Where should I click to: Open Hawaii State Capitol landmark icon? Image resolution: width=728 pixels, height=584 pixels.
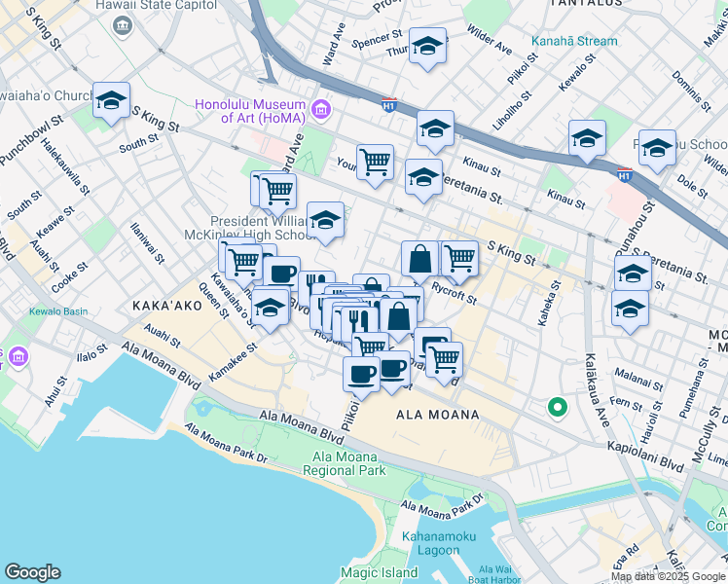pyautogui.click(x=123, y=26)
